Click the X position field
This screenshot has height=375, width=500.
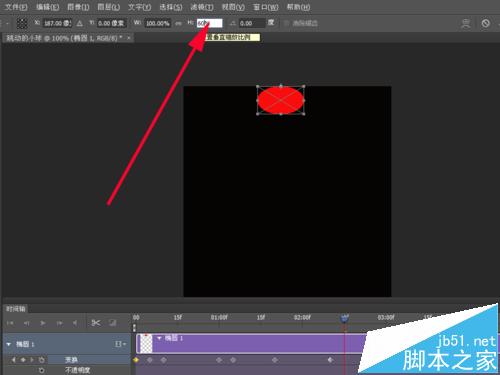tap(57, 23)
